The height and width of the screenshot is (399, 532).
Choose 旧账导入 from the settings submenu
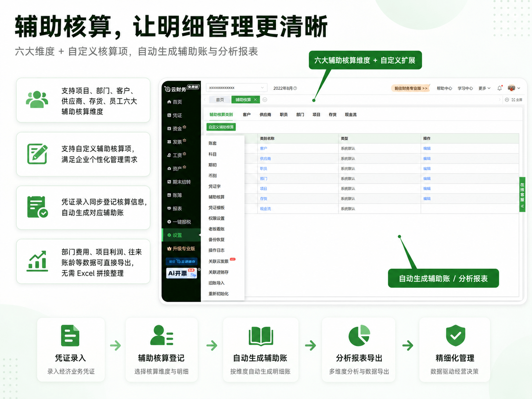click(x=216, y=283)
